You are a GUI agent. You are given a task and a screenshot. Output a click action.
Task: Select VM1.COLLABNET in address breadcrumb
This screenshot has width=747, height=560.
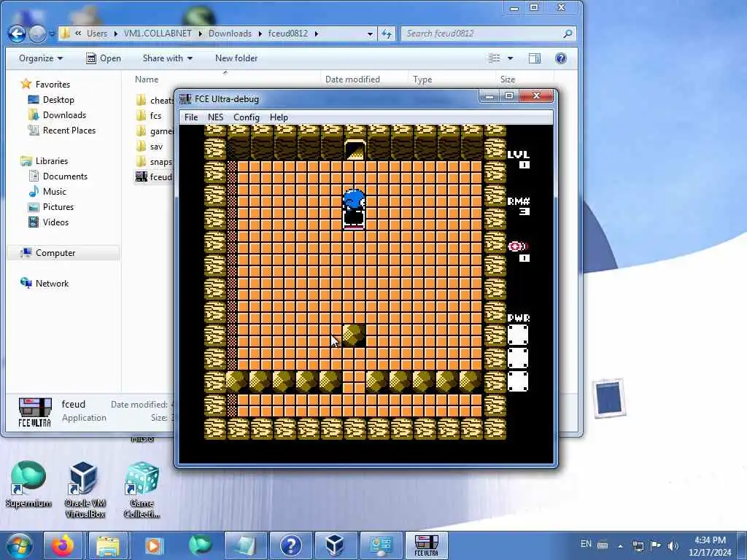[x=158, y=34]
